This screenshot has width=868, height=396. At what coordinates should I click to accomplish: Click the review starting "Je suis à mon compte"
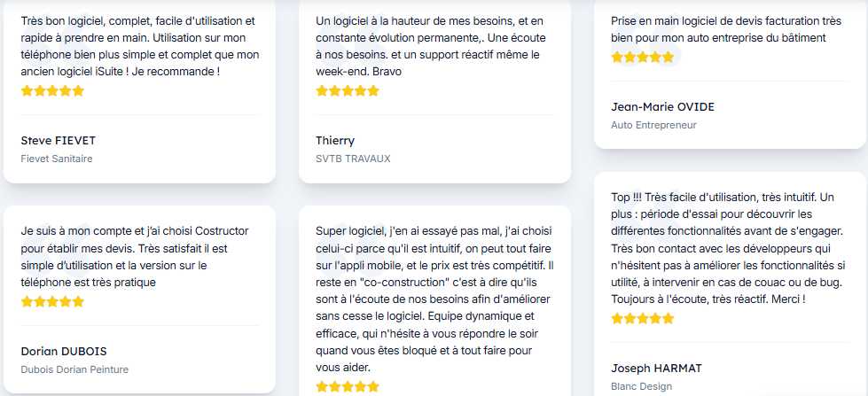point(135,256)
